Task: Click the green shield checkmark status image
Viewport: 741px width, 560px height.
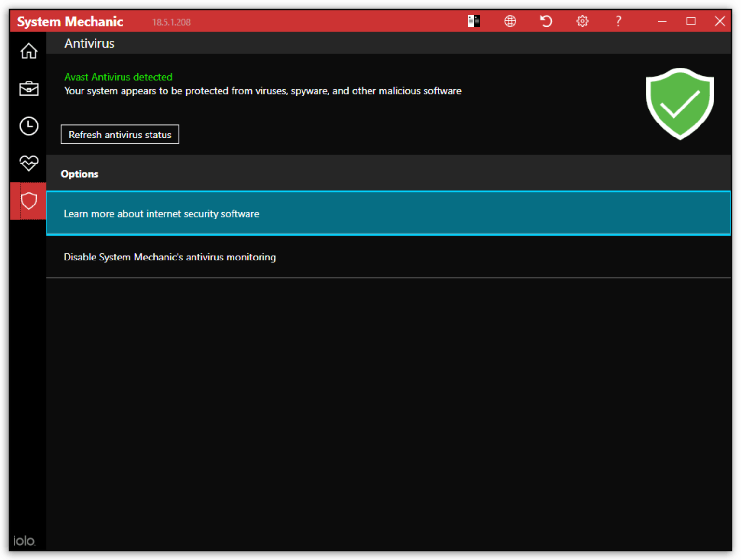Action: 680,104
